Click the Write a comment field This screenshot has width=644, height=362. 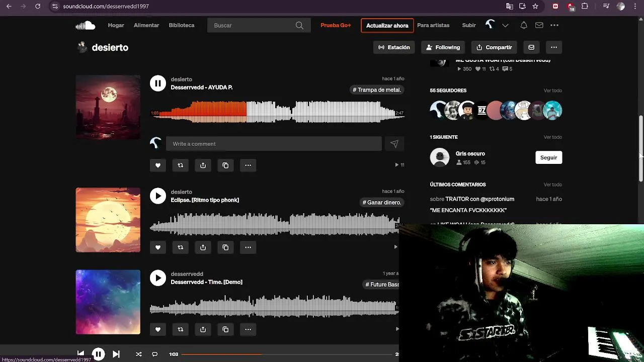tap(274, 144)
